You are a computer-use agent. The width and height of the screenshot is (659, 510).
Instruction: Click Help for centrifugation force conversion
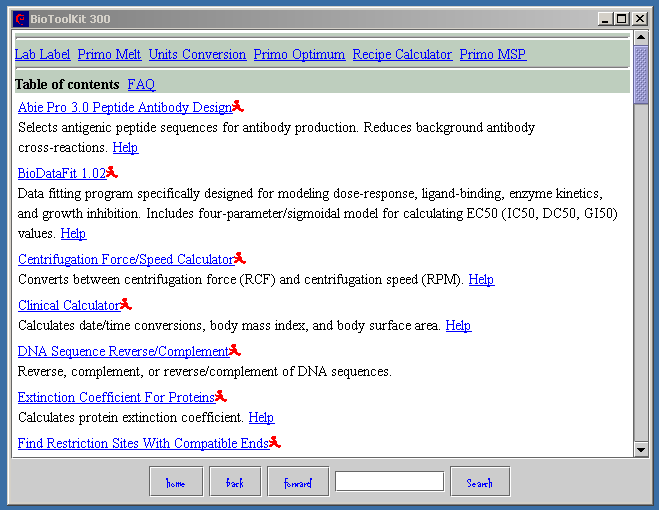coord(481,279)
